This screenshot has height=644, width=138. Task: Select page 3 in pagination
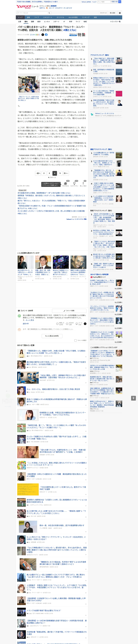(49, 173)
